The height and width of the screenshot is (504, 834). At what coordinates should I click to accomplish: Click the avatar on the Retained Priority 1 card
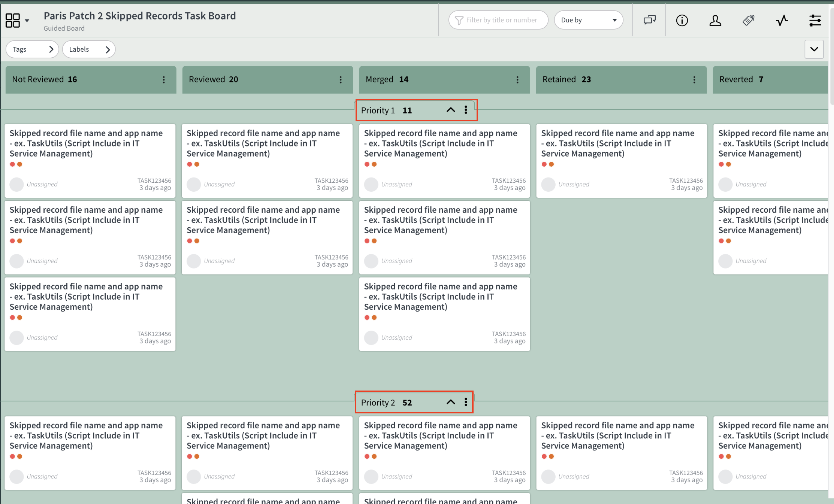pos(548,184)
